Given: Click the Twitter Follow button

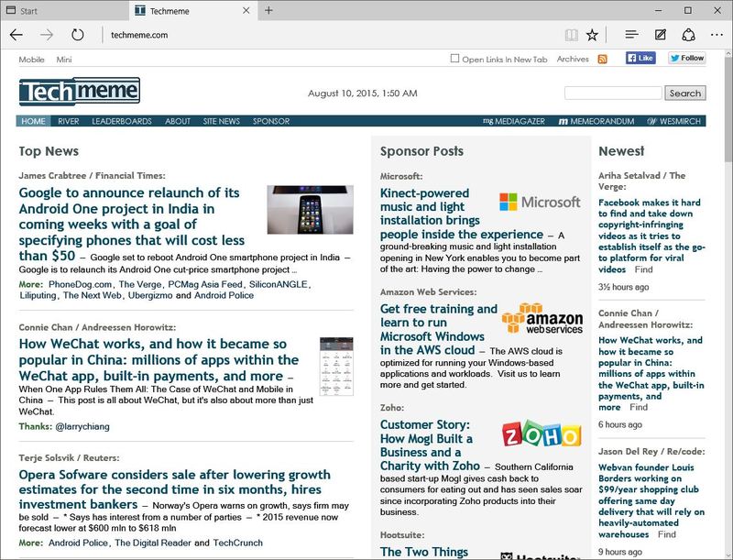Looking at the screenshot, I should (686, 58).
